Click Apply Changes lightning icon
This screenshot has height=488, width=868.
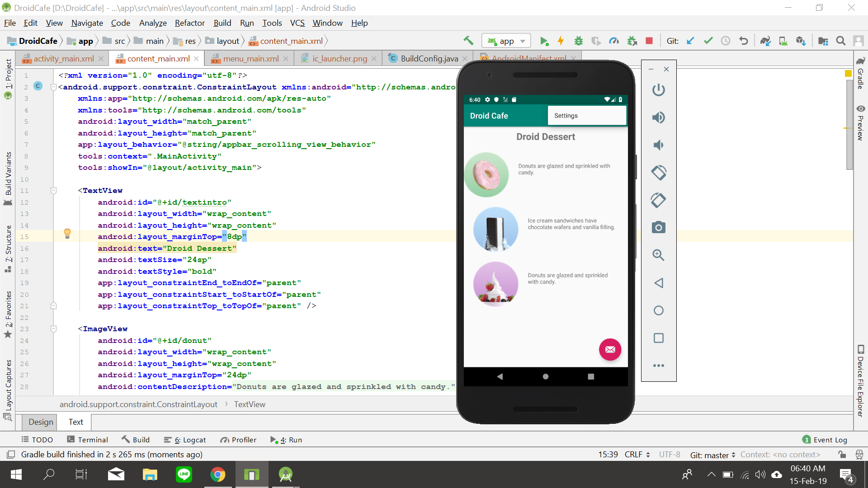coord(561,41)
